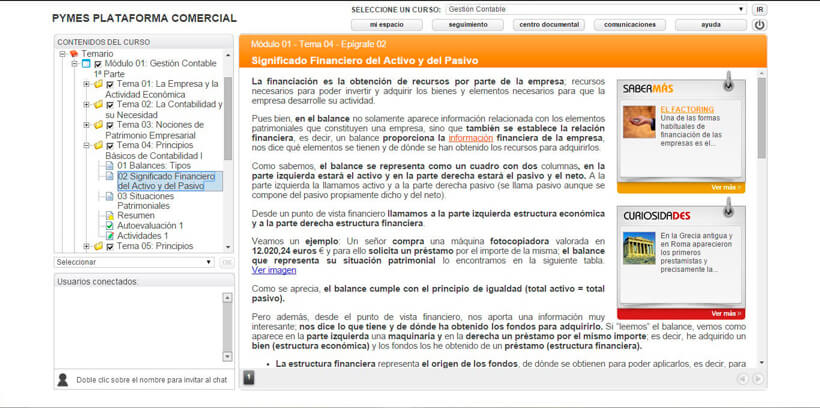Viewport: 820px width, 408px height.
Task: Click the Tema 04 folder icon
Action: [98, 145]
